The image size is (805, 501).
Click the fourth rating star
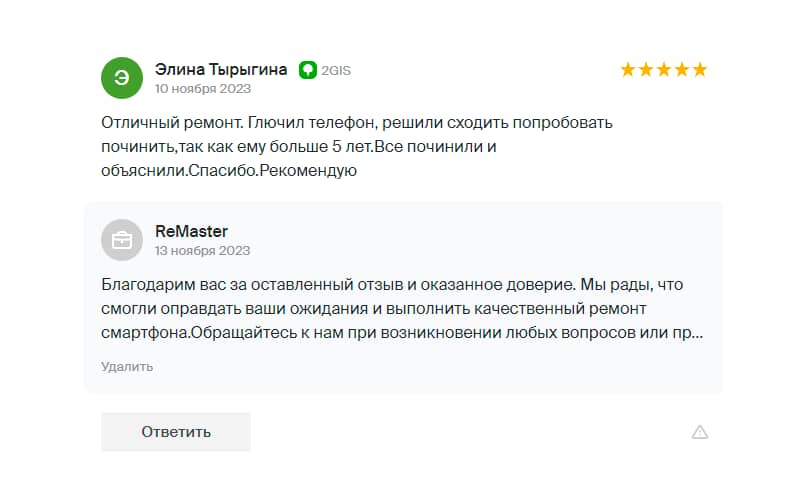click(x=682, y=70)
